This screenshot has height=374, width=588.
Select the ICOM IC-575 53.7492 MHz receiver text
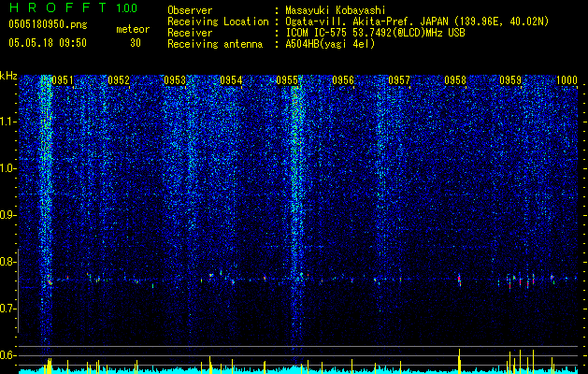pyautogui.click(x=375, y=33)
